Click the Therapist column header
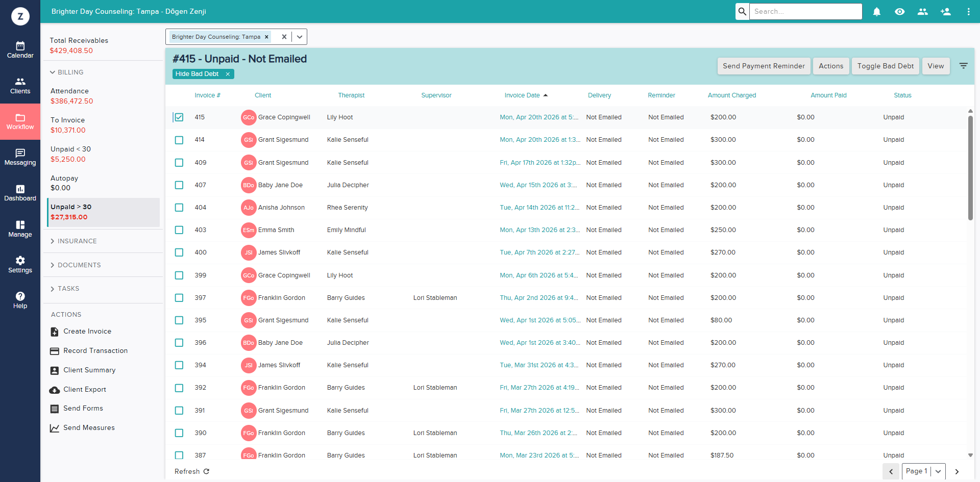 pyautogui.click(x=351, y=95)
